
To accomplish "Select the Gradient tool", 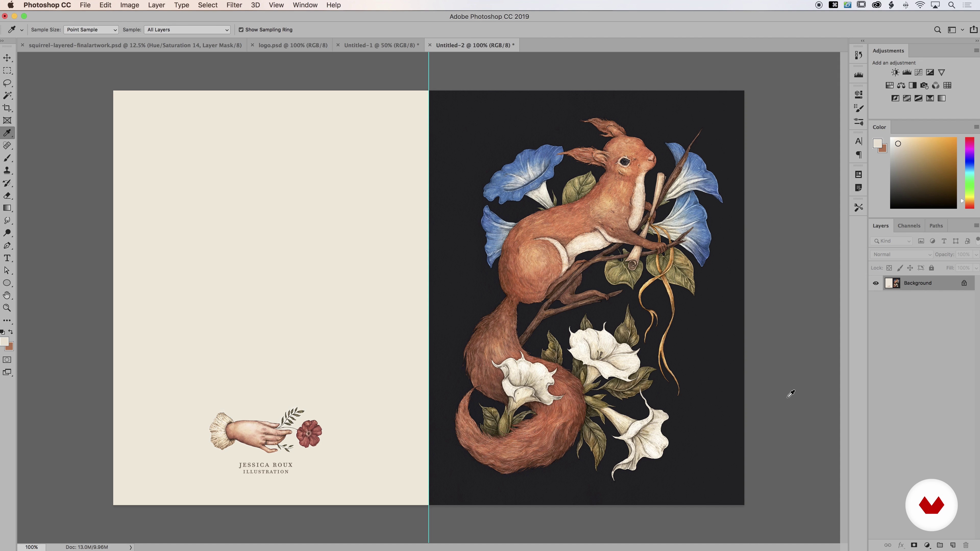I will (x=7, y=208).
